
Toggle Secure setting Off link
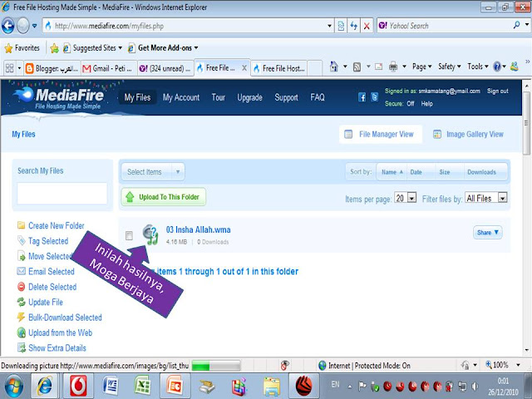click(411, 104)
